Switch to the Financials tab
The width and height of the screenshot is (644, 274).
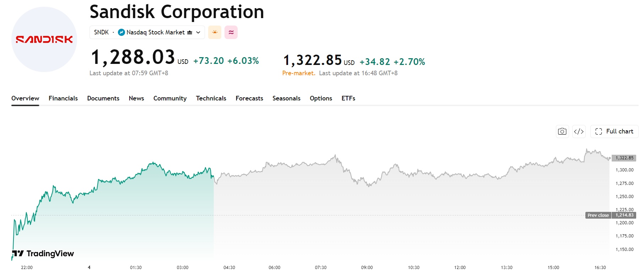tap(63, 98)
